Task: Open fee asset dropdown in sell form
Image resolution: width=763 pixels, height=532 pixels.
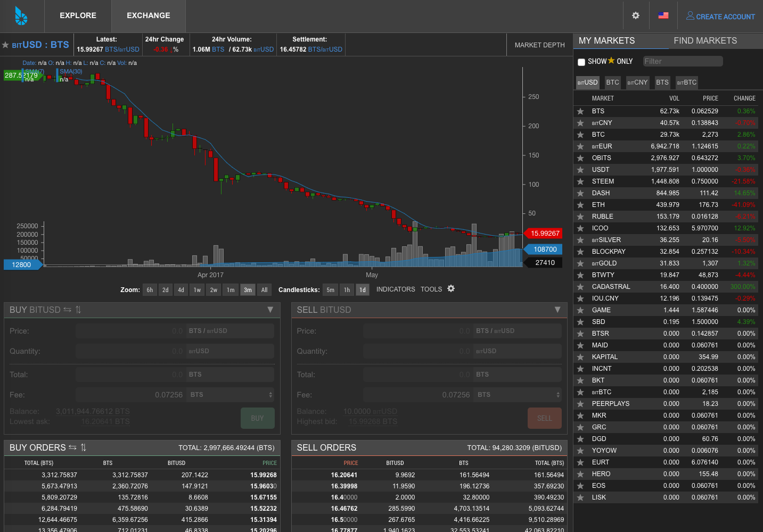Action: point(518,395)
